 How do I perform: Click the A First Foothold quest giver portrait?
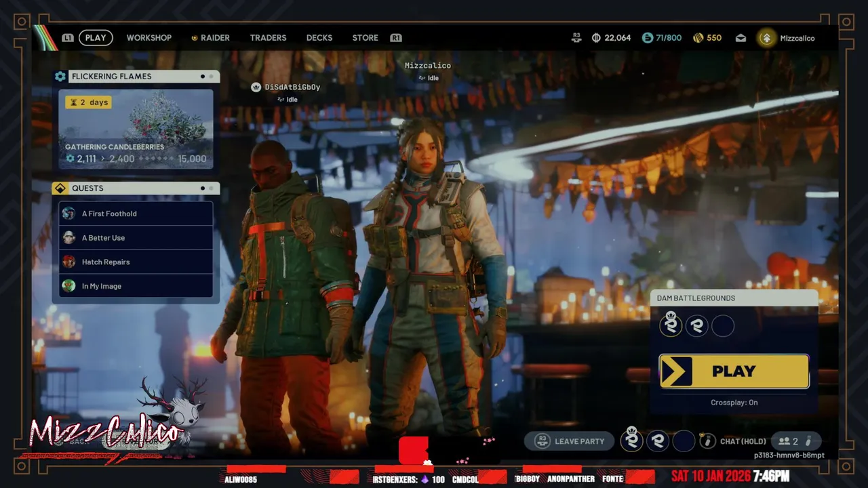tap(68, 213)
